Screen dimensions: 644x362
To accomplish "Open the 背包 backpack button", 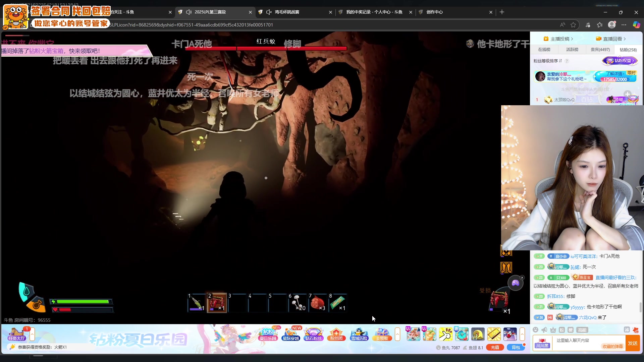I will [x=516, y=348].
